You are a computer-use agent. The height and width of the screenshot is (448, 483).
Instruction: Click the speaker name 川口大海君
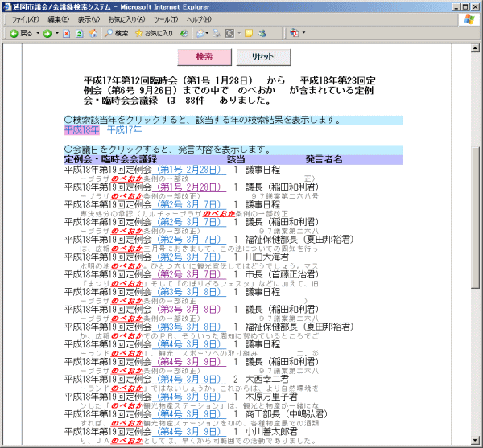pyautogui.click(x=267, y=257)
